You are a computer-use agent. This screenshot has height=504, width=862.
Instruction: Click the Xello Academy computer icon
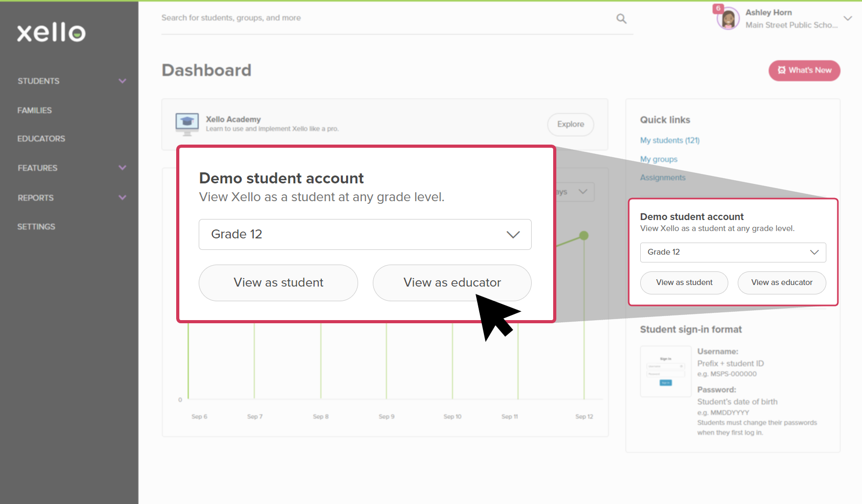coord(187,124)
